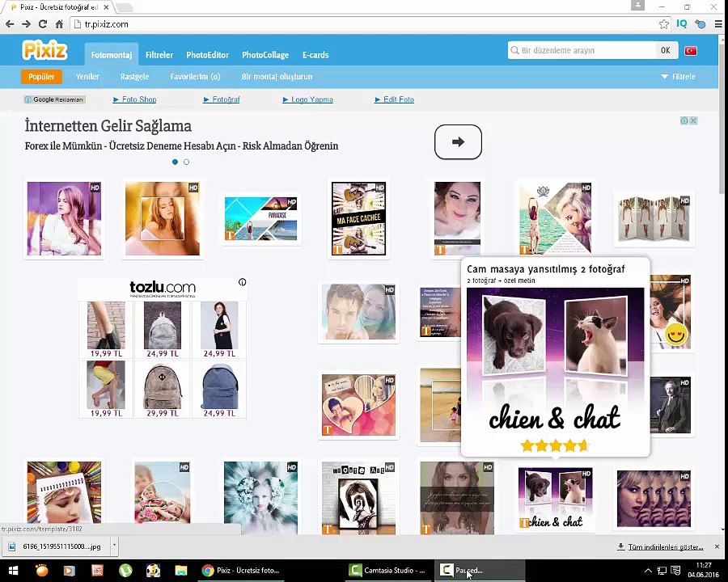Open the Einstein portrait template

pyautogui.click(x=671, y=405)
